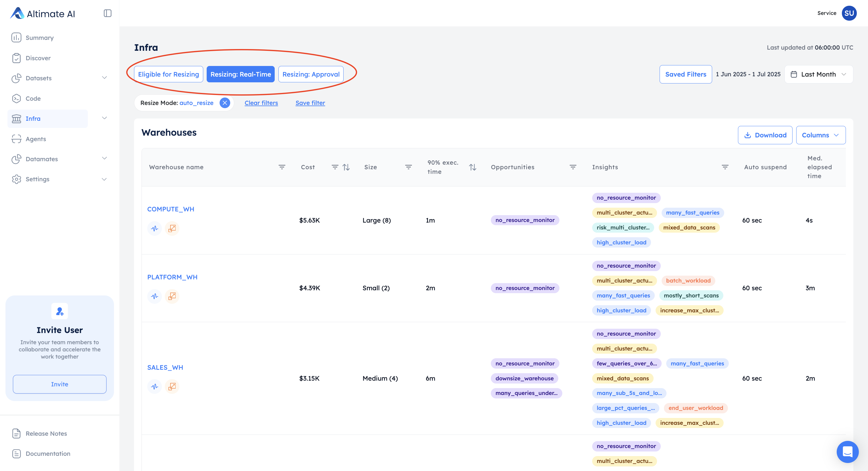Viewport: 868px width, 471px height.
Task: Filter the Insights column
Action: [725, 167]
